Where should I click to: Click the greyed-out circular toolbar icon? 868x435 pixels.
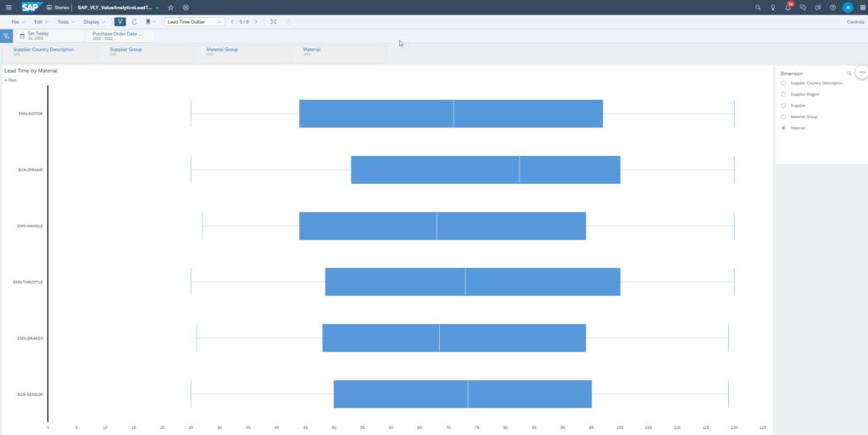(288, 21)
